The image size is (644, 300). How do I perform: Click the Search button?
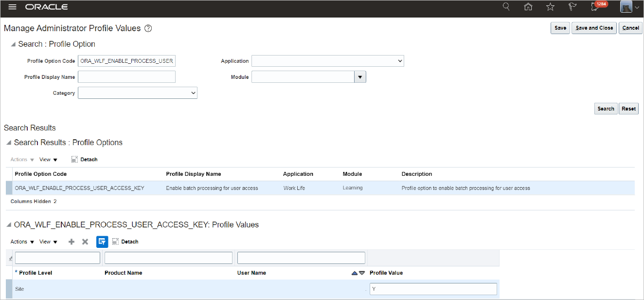tap(606, 109)
